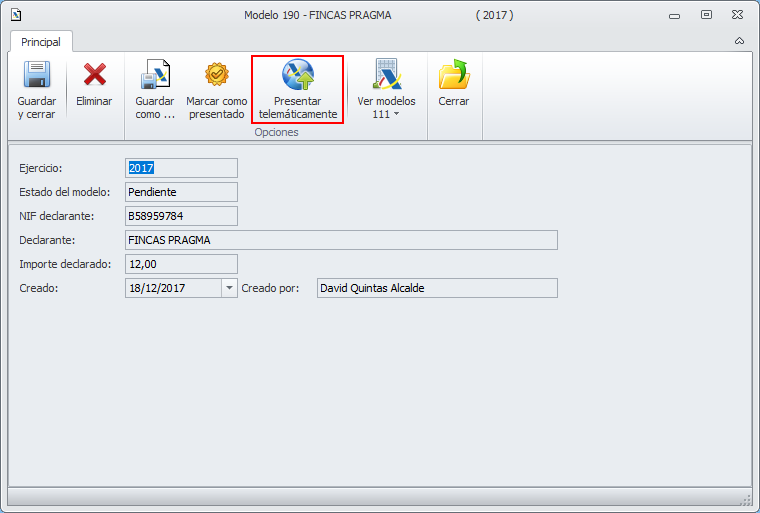760x513 pixels.
Task: Click the Guardar y cerrar floppy icon
Action: pyautogui.click(x=37, y=74)
